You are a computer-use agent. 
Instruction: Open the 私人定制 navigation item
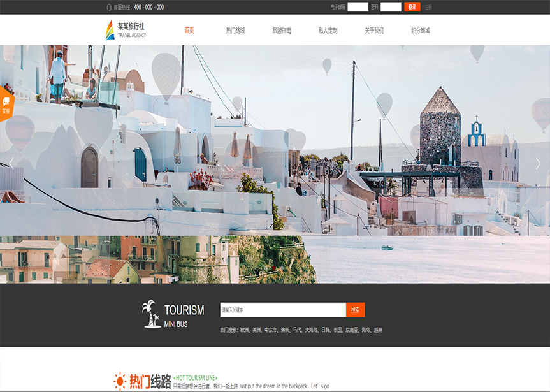coord(328,31)
